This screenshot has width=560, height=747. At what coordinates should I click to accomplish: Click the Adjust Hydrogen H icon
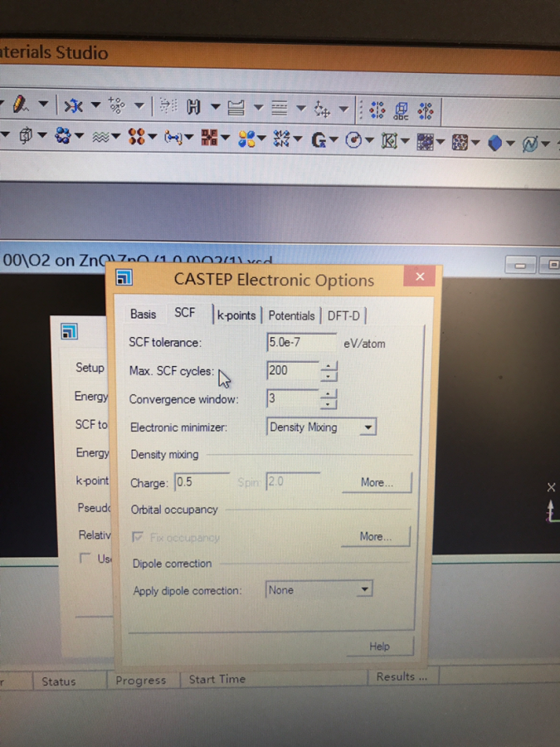pyautogui.click(x=193, y=107)
